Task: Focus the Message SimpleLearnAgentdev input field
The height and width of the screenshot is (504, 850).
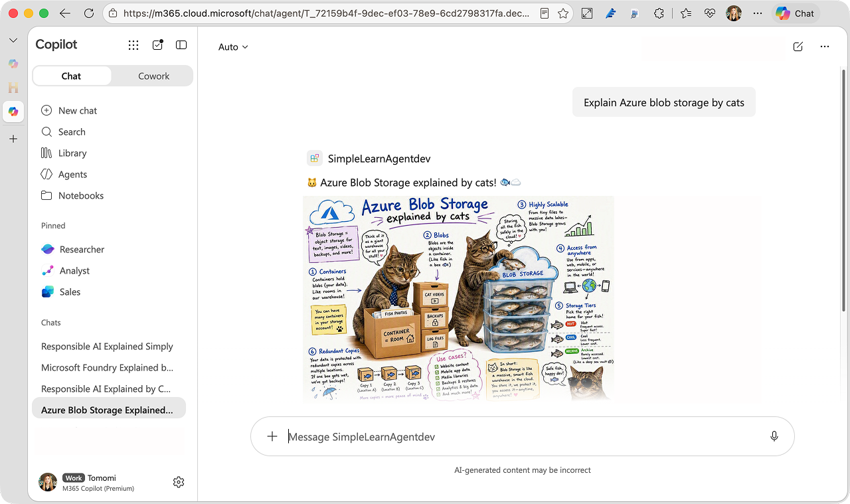Action: pyautogui.click(x=521, y=436)
